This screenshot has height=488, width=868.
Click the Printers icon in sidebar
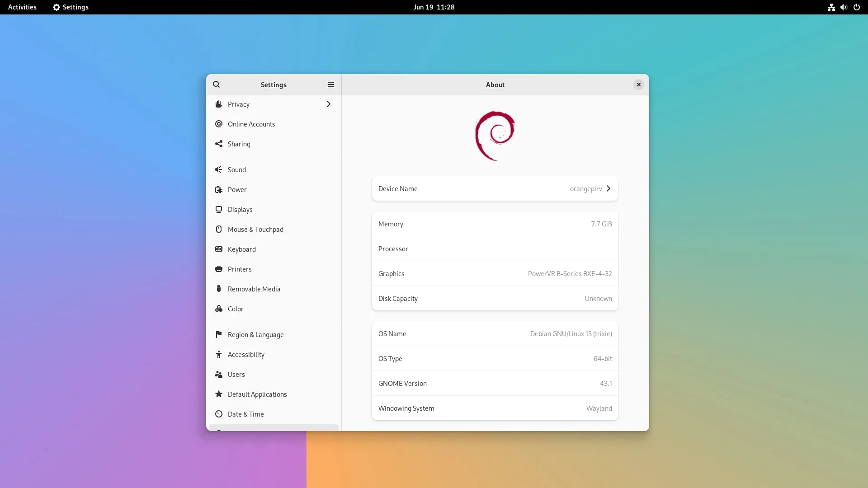click(x=219, y=269)
